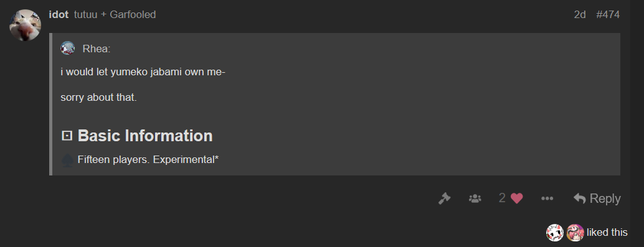
Task: Click the dark spade icon before Fifteen players
Action: coord(67,160)
